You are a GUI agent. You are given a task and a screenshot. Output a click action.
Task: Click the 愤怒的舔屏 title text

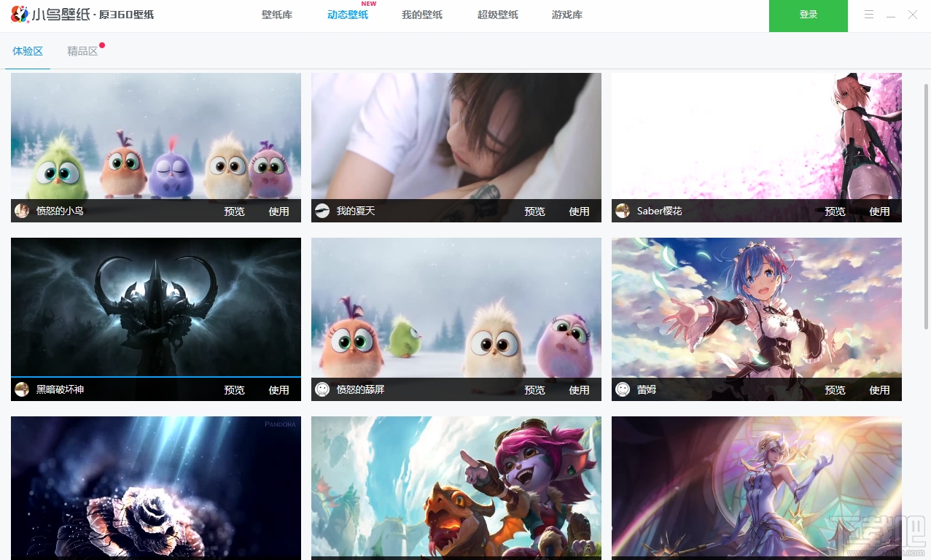pos(360,389)
